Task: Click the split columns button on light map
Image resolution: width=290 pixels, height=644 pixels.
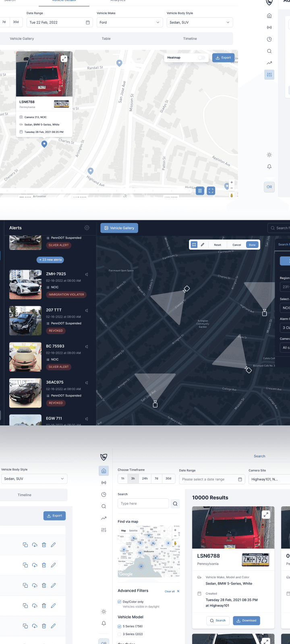Action: (200, 191)
